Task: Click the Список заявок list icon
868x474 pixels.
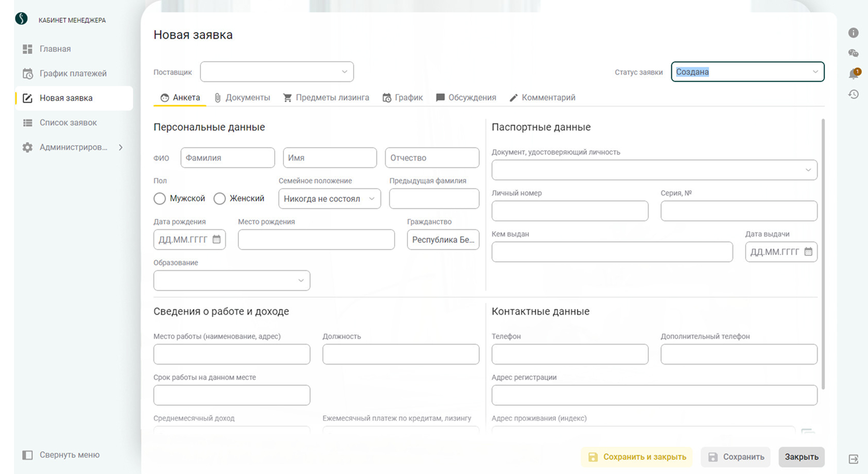Action: (28, 123)
